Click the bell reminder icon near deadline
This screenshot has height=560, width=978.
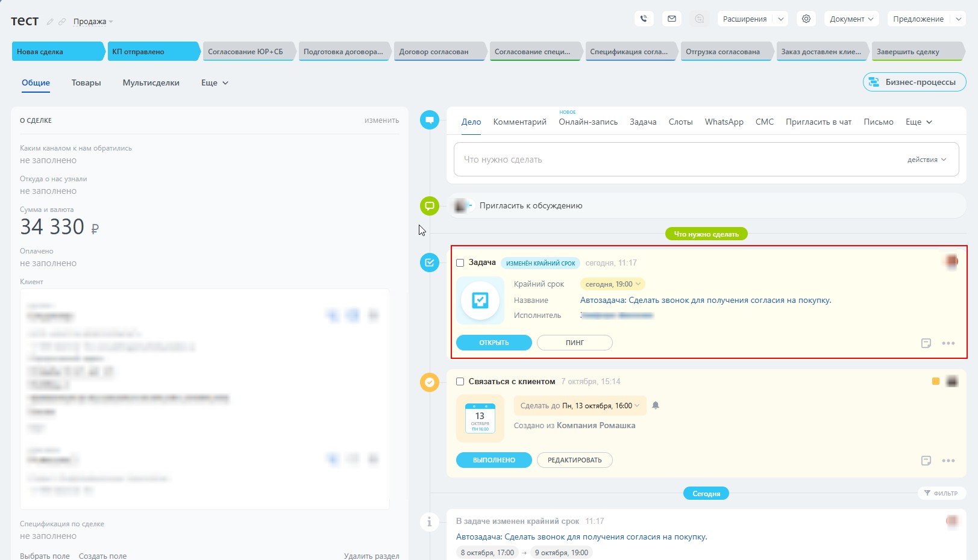coord(656,405)
